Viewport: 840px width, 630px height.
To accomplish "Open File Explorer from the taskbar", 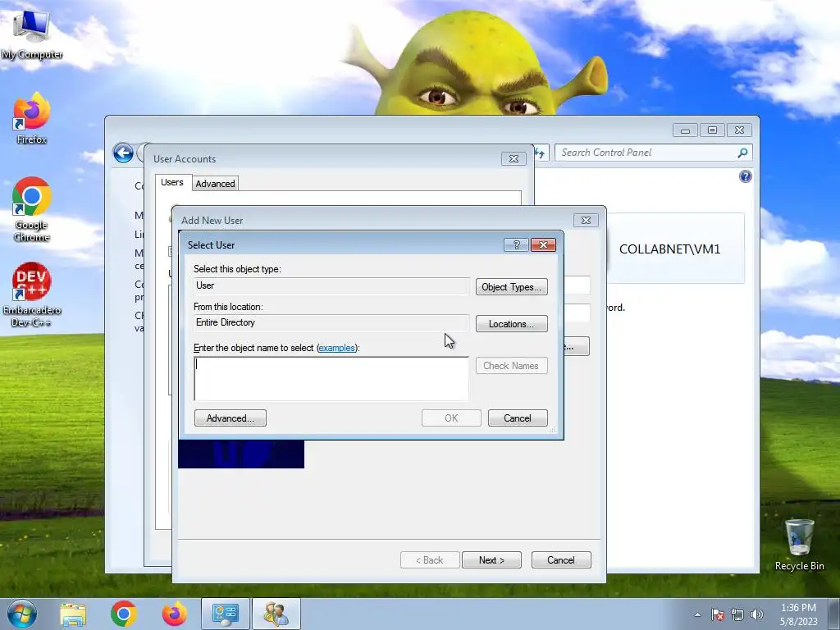I will (73, 614).
